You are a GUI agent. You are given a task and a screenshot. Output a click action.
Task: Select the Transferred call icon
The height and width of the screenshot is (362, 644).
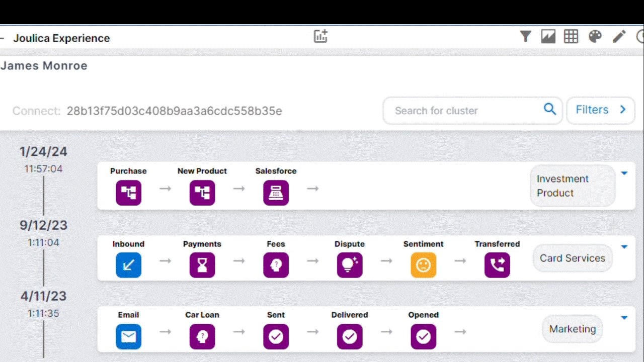click(x=497, y=265)
